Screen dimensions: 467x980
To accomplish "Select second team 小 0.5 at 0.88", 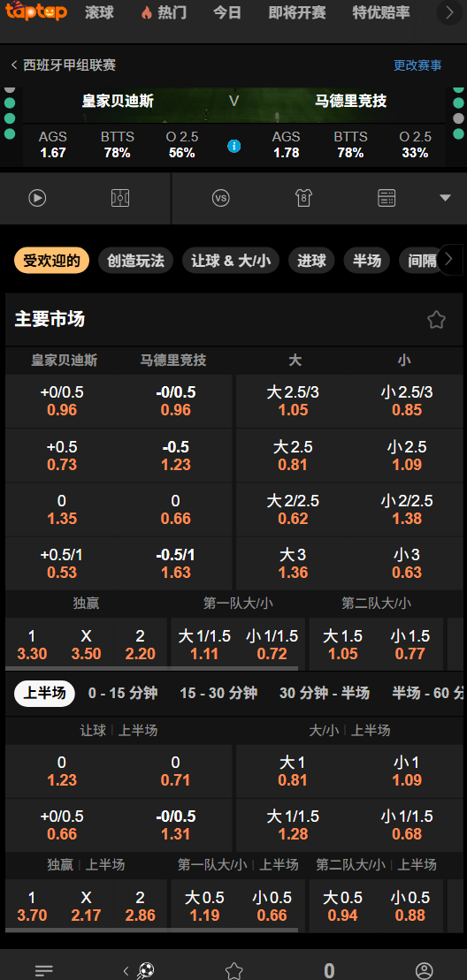I will pos(410,907).
